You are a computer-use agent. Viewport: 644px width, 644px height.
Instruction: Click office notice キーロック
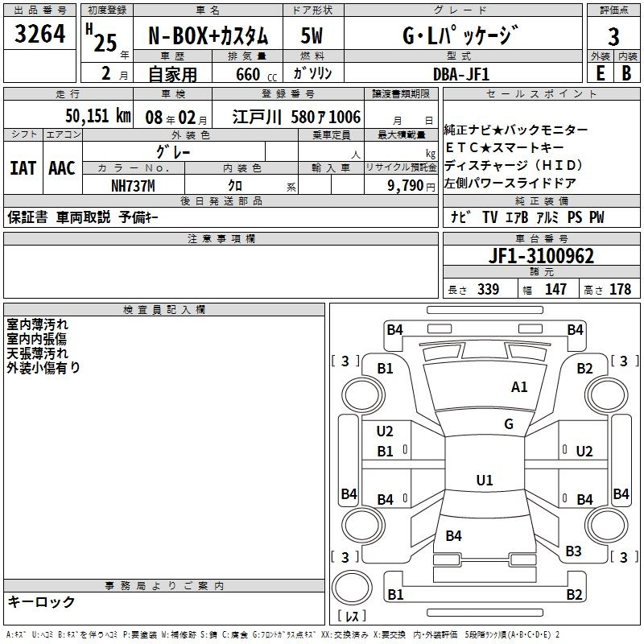point(41,601)
